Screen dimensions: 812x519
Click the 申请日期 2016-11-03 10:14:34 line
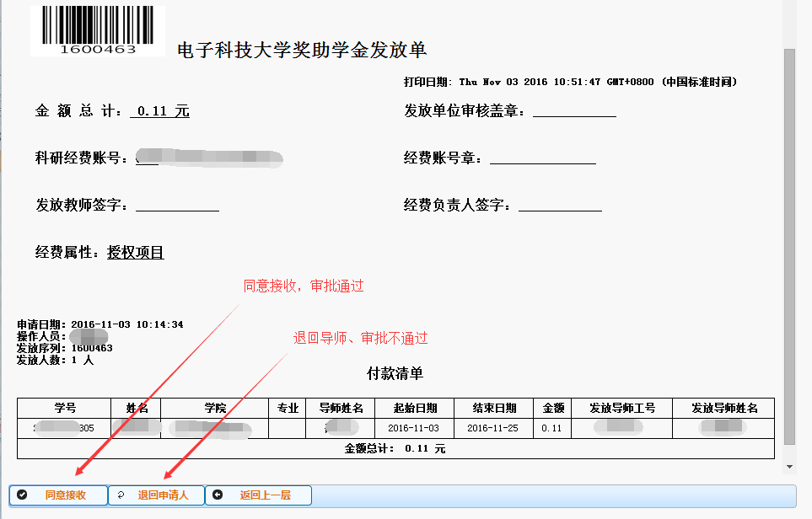(x=100, y=324)
